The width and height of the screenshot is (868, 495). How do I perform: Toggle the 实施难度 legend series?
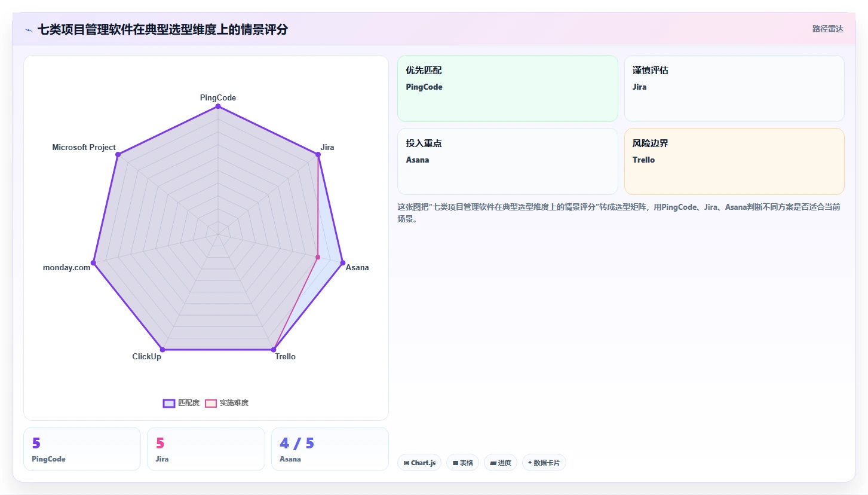tap(226, 403)
